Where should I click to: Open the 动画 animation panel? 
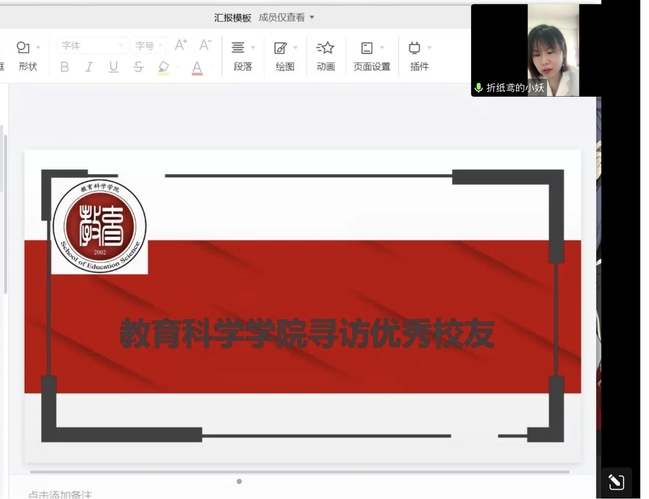click(325, 55)
